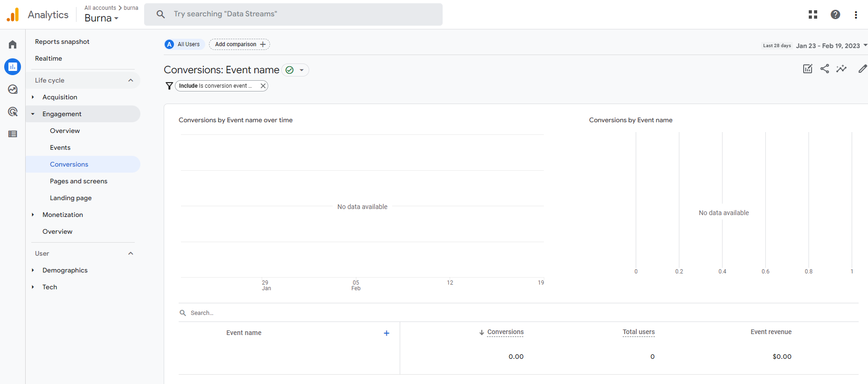This screenshot has height=384, width=868.
Task: Remove the conversion event filter chip
Action: click(x=263, y=86)
